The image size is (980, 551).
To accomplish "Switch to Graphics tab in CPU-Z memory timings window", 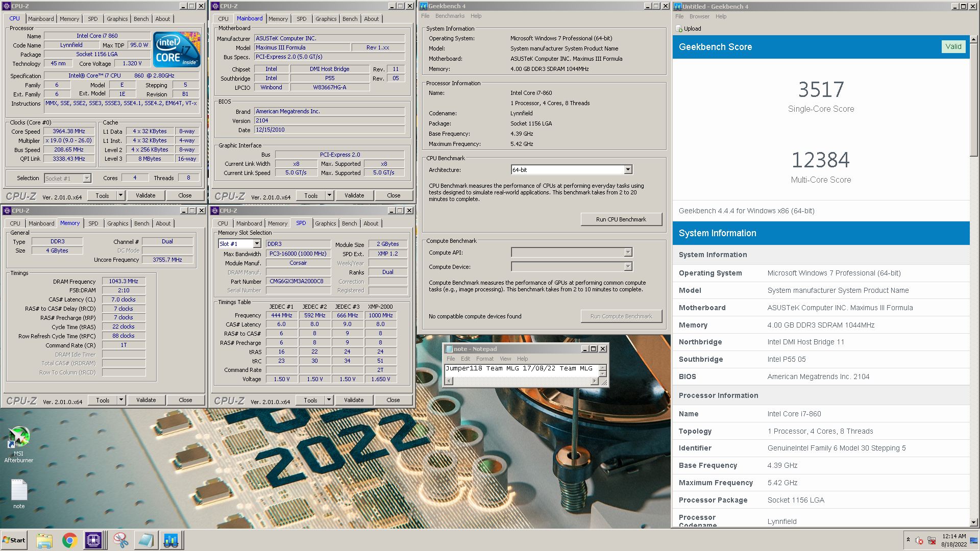I will tap(118, 223).
